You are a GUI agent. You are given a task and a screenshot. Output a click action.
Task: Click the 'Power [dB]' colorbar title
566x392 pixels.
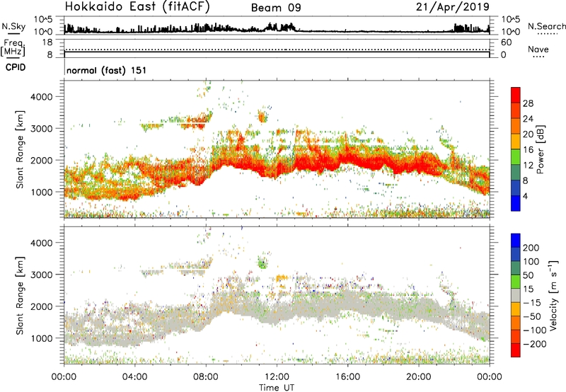tap(541, 149)
